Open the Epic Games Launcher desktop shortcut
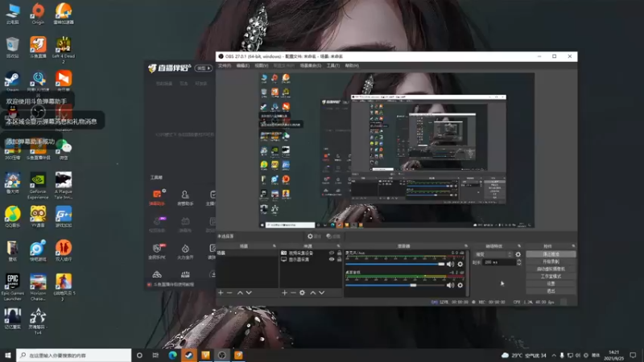The image size is (644, 362). click(12, 287)
